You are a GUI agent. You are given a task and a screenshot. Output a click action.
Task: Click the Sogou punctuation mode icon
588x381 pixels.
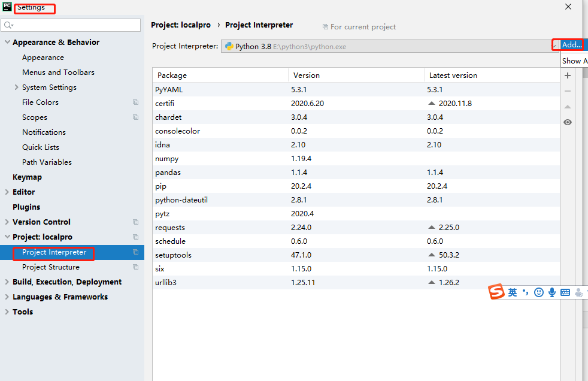point(525,292)
